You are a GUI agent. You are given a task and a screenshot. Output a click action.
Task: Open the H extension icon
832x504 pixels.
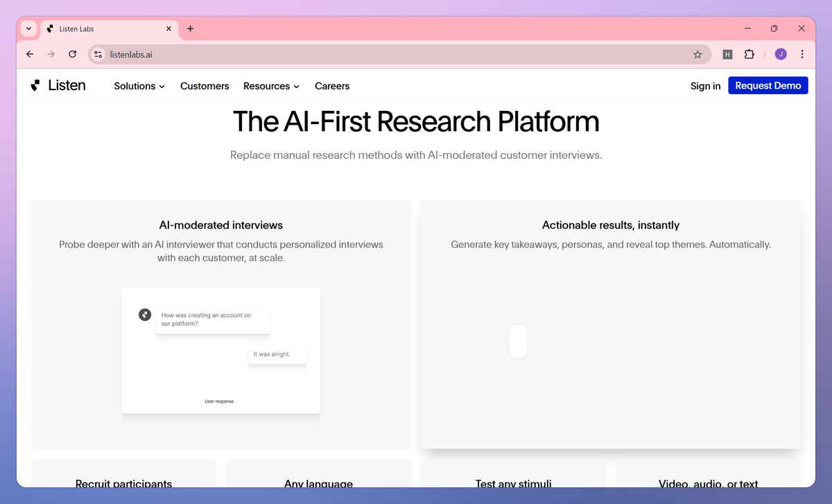tap(727, 54)
